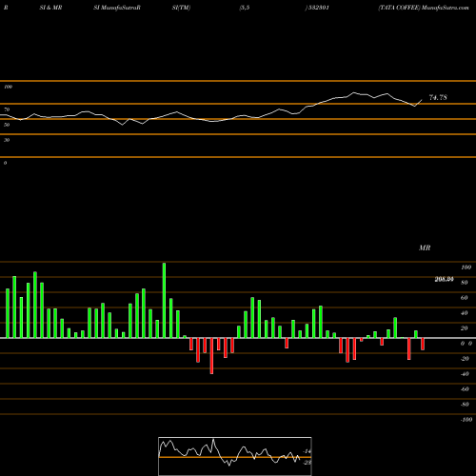Click the MR axis label 80
Image resolution: width=476 pixels, height=476 pixels.
pyautogui.click(x=465, y=283)
